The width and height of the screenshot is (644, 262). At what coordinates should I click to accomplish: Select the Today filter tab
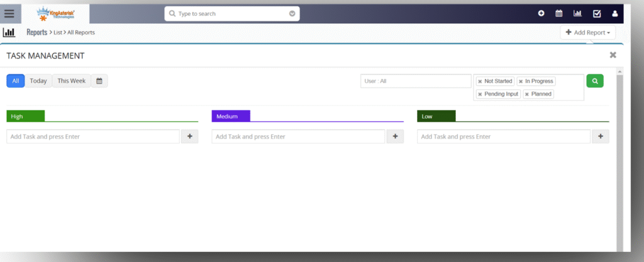click(38, 81)
